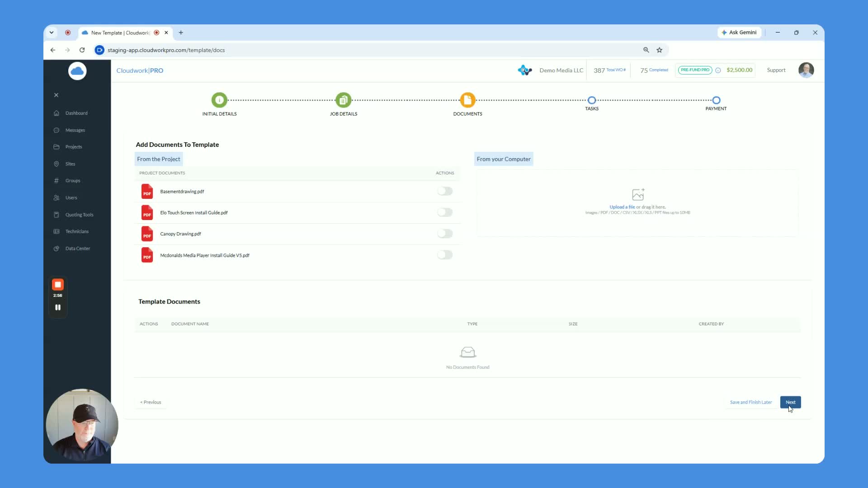Viewport: 868px width, 488px height.
Task: Open Users in the sidebar
Action: coord(71,198)
